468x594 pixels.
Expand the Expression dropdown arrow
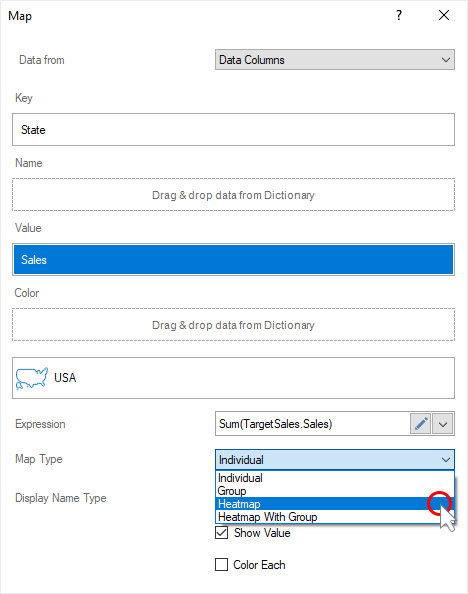coord(443,424)
